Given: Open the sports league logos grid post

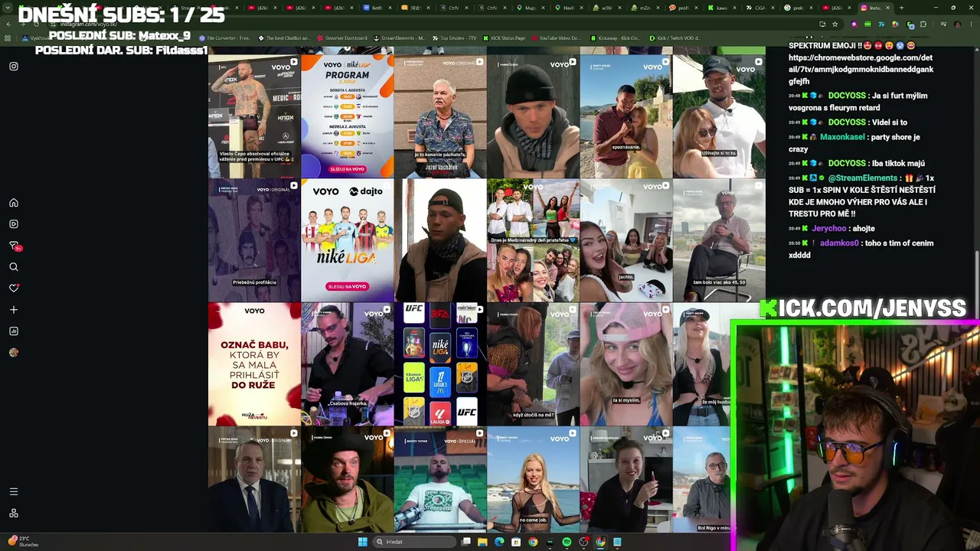Looking at the screenshot, I should click(x=440, y=364).
